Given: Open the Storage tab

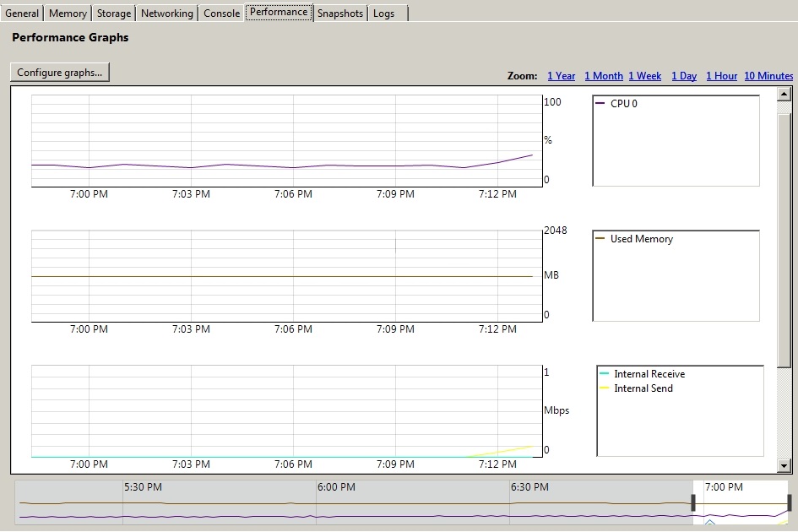Looking at the screenshot, I should [113, 14].
